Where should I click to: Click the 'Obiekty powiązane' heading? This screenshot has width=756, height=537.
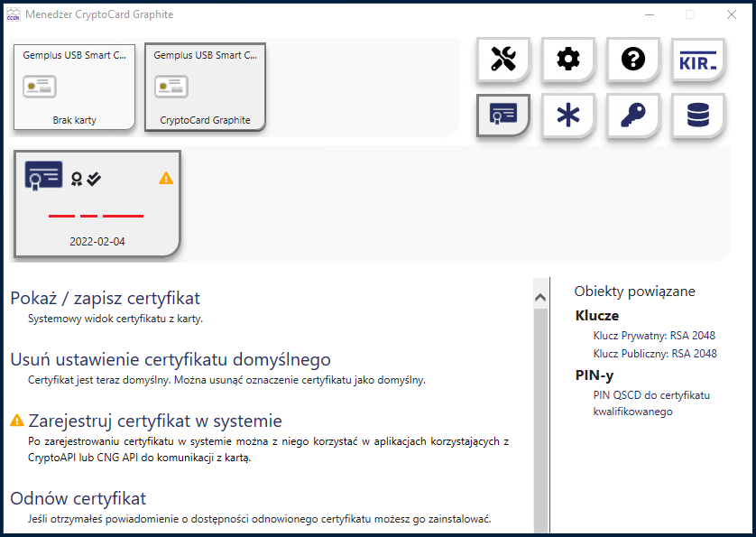click(x=634, y=292)
